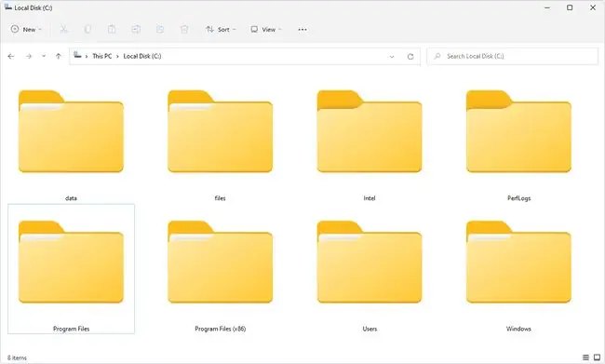605x364 pixels.
Task: Click the Delete trash icon
Action: pyautogui.click(x=184, y=30)
